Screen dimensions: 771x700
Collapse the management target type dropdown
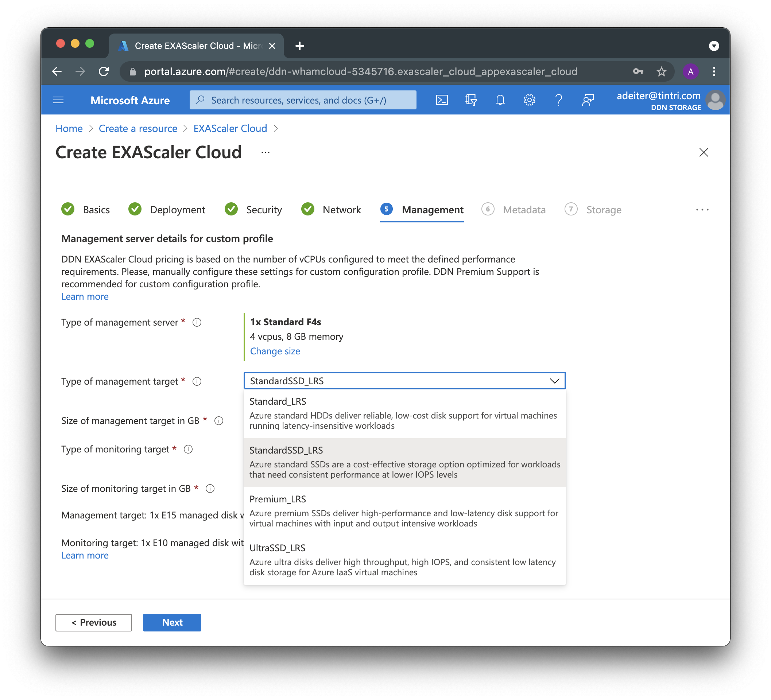click(554, 381)
